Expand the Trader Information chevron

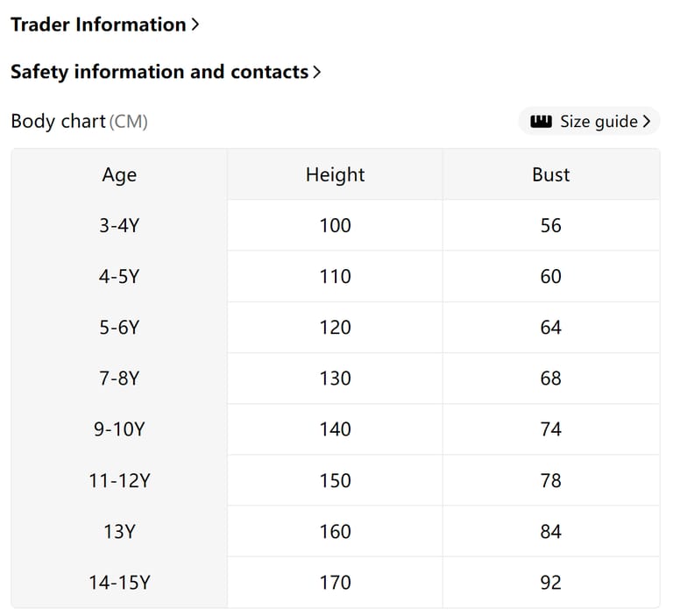(195, 25)
